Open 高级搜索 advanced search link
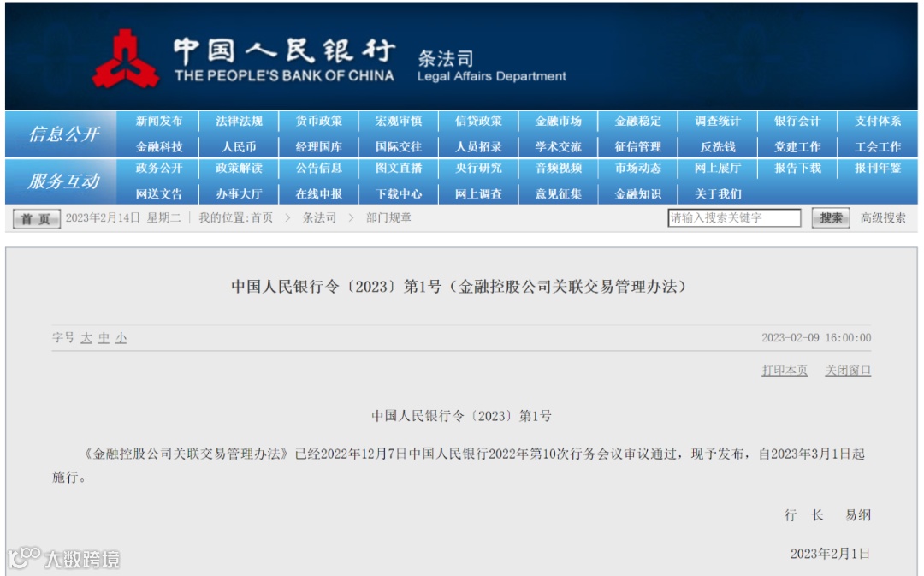Viewport: 924px width, 576px height. click(883, 218)
